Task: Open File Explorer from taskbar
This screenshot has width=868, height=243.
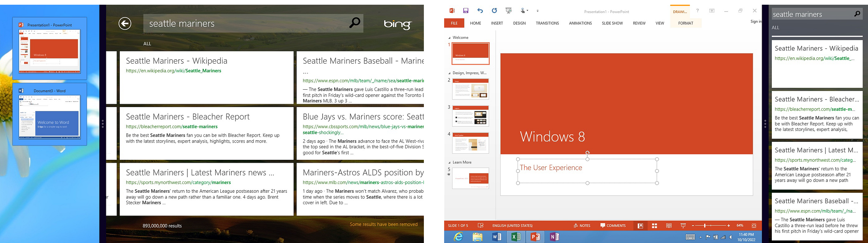Action: [x=477, y=237]
